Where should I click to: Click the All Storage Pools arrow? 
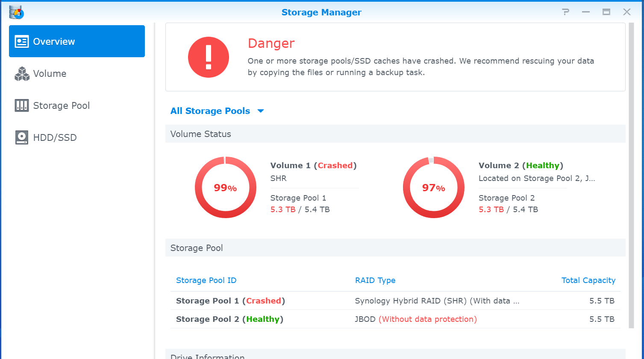(261, 111)
